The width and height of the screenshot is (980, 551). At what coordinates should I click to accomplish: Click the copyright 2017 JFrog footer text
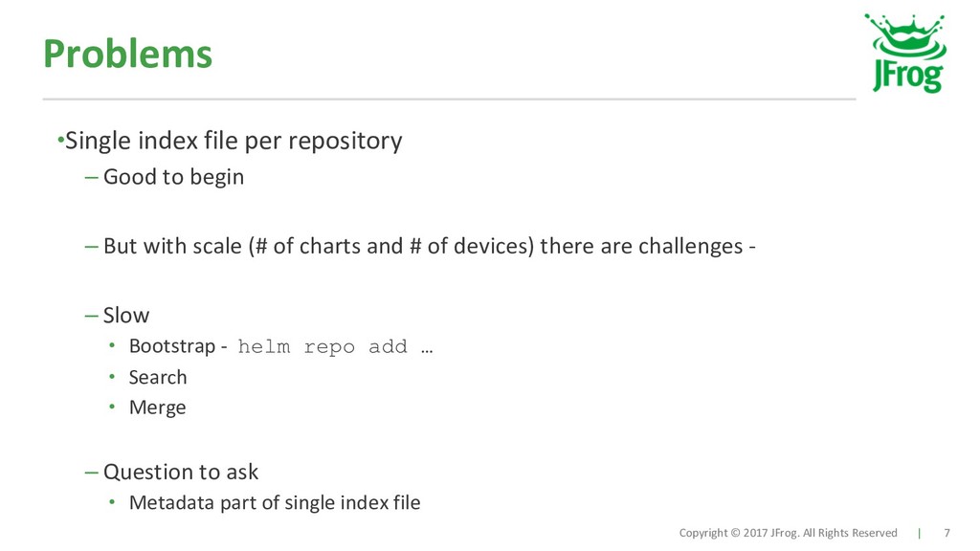(x=789, y=533)
